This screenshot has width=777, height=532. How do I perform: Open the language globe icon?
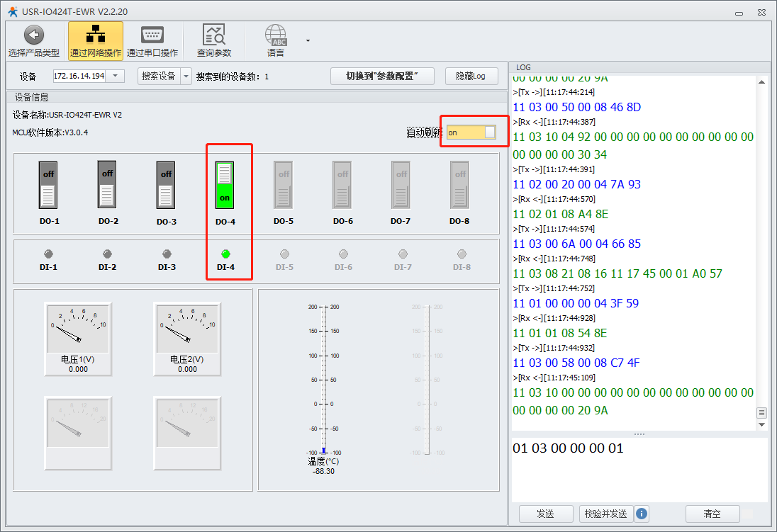click(276, 35)
